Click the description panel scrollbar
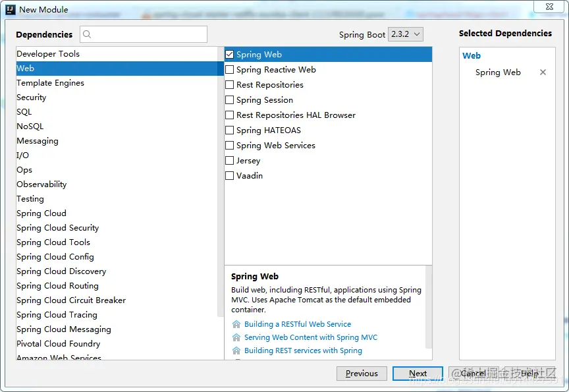569x392 pixels. (x=429, y=307)
